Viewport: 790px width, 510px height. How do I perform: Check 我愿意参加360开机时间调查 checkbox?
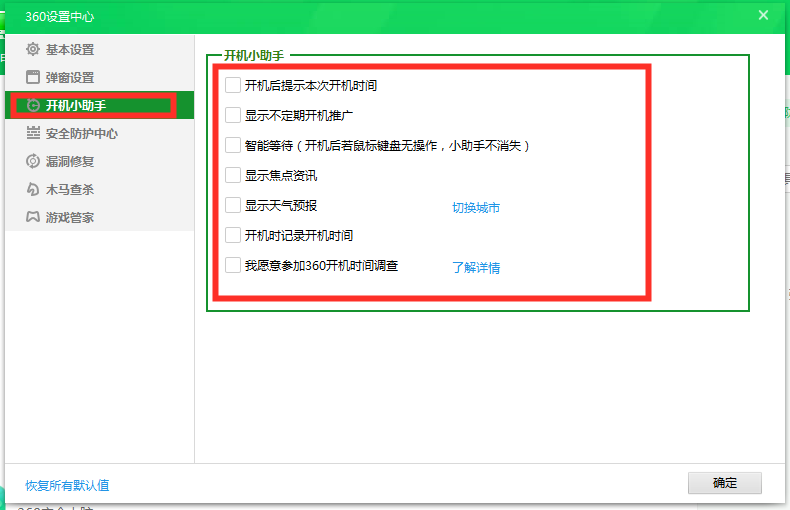(233, 265)
